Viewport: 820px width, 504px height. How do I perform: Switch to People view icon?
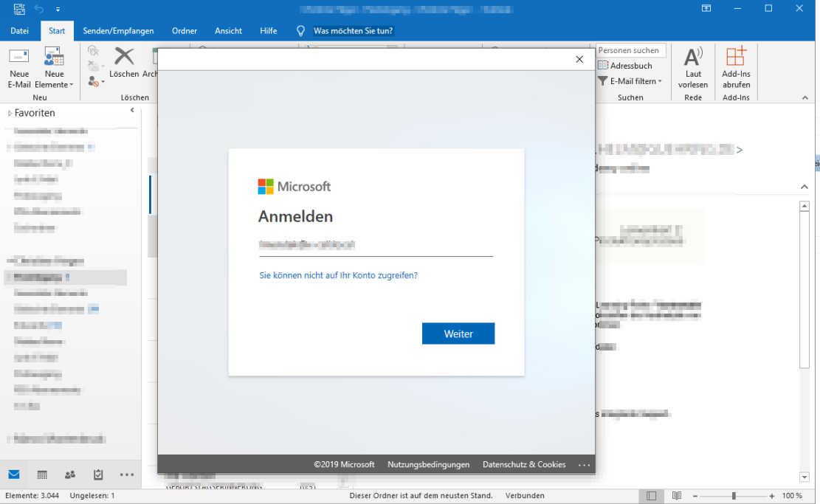pyautogui.click(x=70, y=474)
